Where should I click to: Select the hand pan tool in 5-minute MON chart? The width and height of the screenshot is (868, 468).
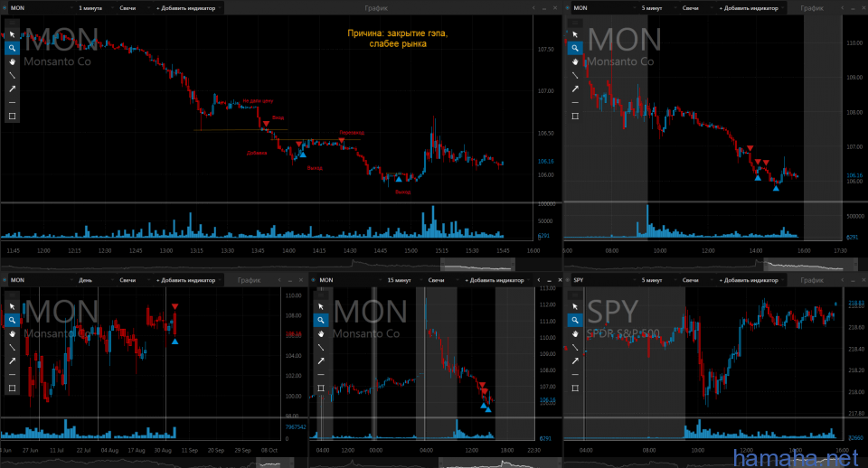[575, 61]
